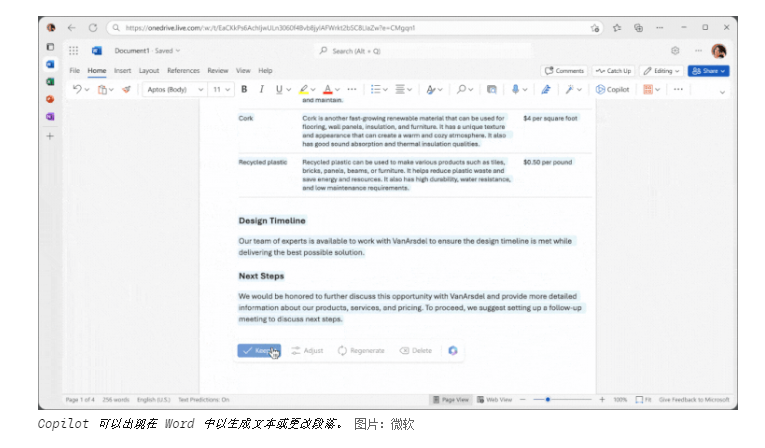
Task: Expand the ribbon display options chevron
Action: click(722, 92)
